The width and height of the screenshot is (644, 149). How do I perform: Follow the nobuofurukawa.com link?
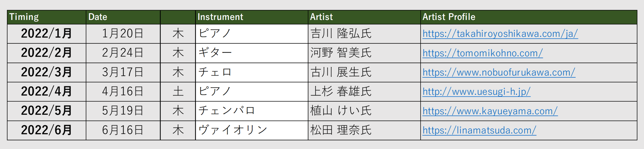499,72
